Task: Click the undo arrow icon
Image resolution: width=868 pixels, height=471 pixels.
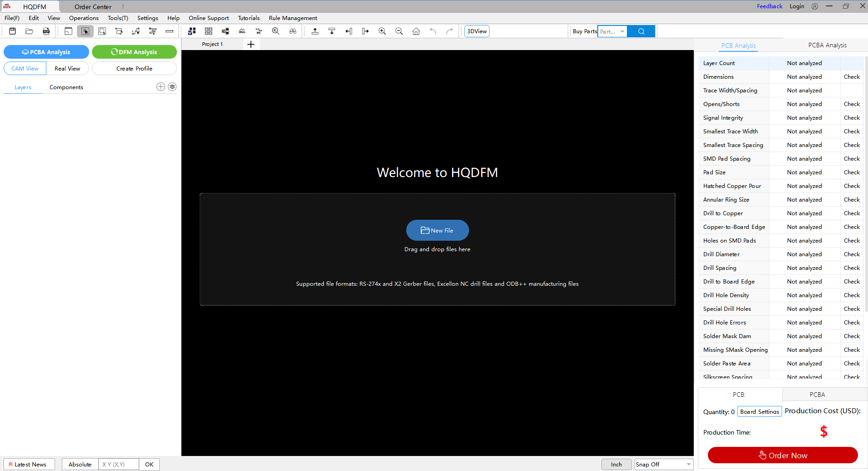Action: click(433, 31)
